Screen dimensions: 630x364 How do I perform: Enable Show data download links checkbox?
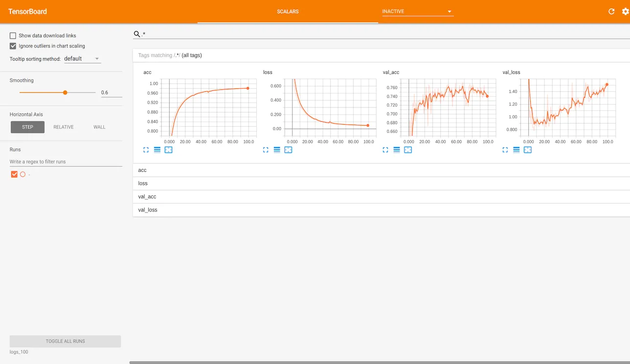click(13, 36)
